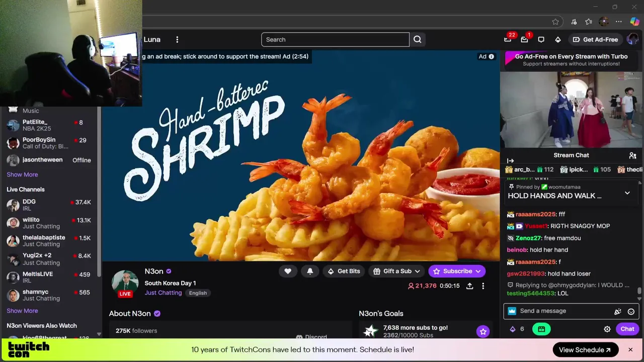The image size is (644, 362).
Task: Open the Prime loot crown icon with 22 badge
Action: tap(508, 40)
